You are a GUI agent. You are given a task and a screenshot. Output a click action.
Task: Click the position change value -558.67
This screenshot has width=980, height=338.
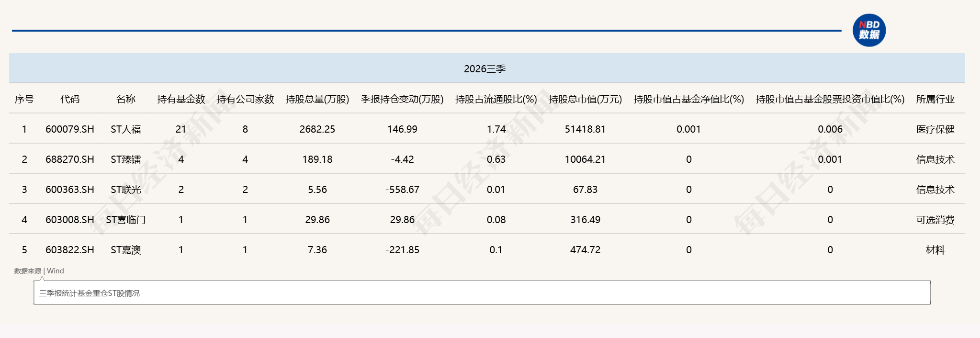coord(402,190)
